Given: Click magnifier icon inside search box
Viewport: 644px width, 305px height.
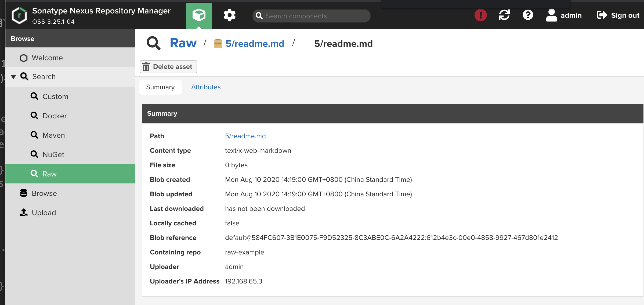Looking at the screenshot, I should tap(259, 16).
